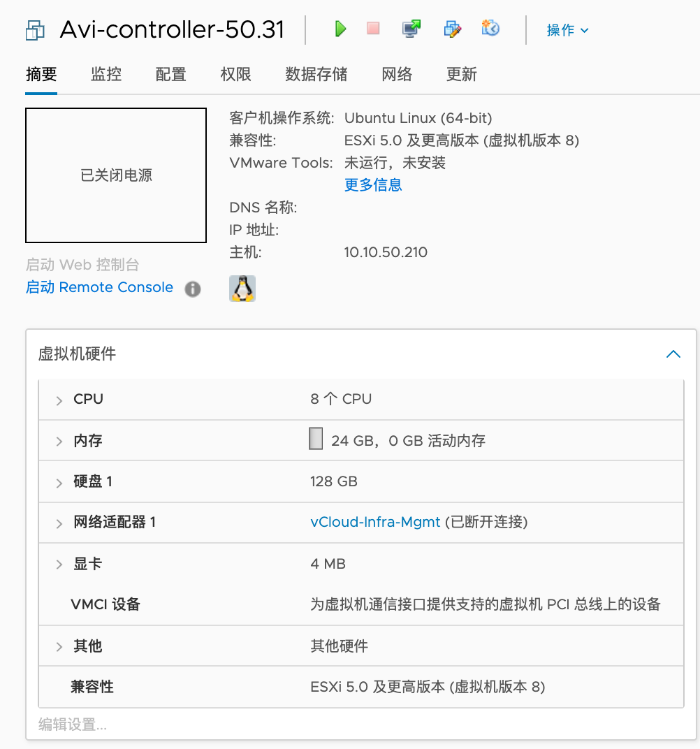
Task: Click the info icon next to Remote Console
Action: pos(193,289)
